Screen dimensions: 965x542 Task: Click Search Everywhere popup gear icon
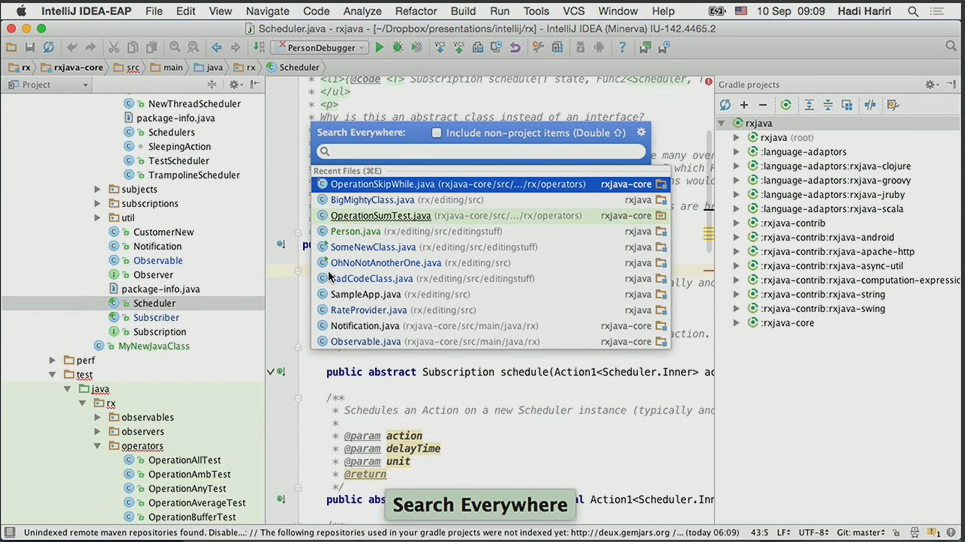[641, 132]
